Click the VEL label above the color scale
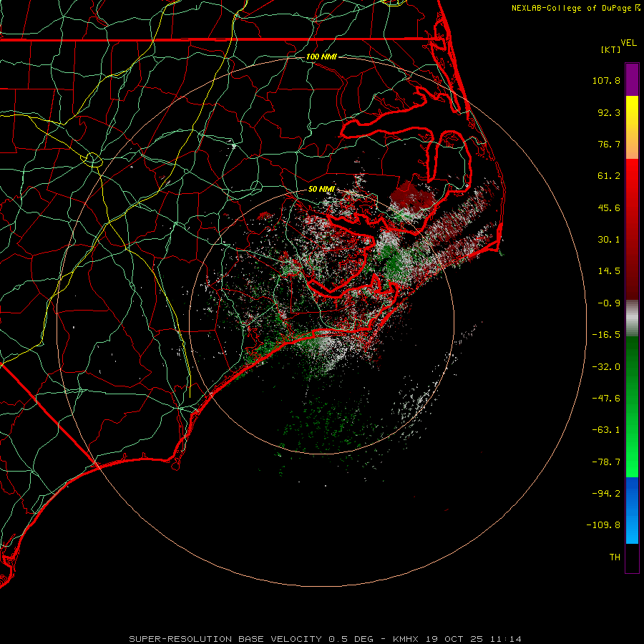Screen dimensions: 644x644 629,43
